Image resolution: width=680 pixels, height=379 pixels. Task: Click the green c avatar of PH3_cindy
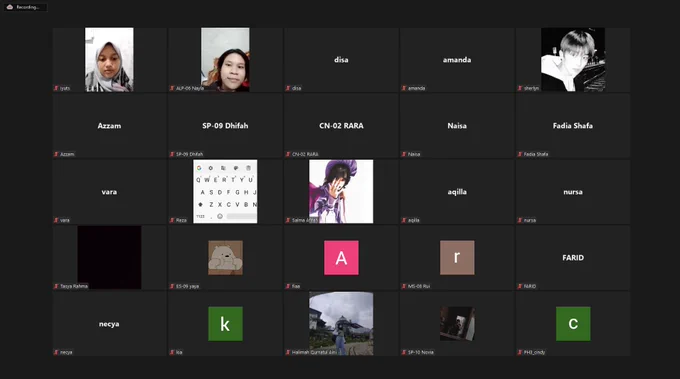(573, 323)
